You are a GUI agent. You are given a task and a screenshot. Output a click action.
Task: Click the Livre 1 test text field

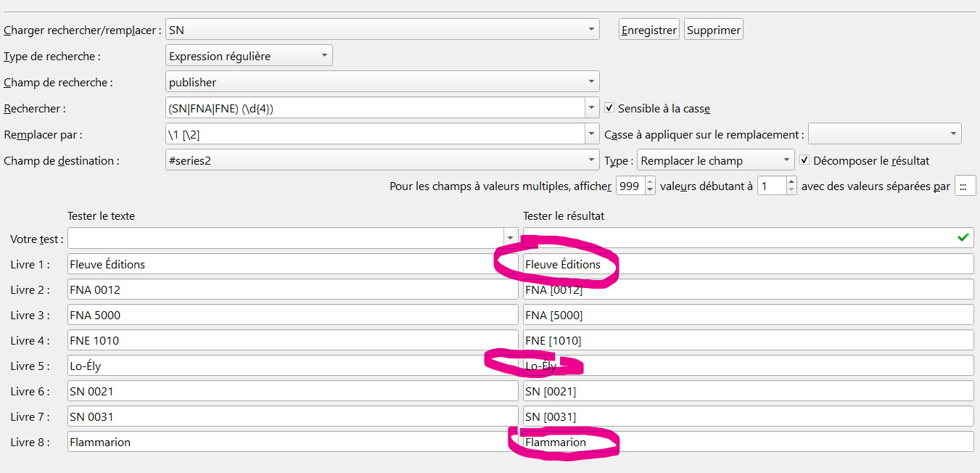[x=292, y=264]
